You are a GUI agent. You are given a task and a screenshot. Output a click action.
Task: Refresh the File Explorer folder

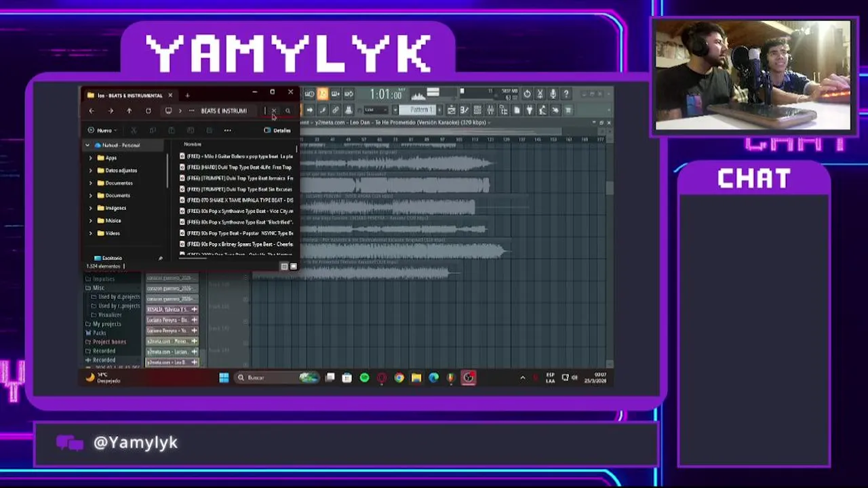(148, 110)
